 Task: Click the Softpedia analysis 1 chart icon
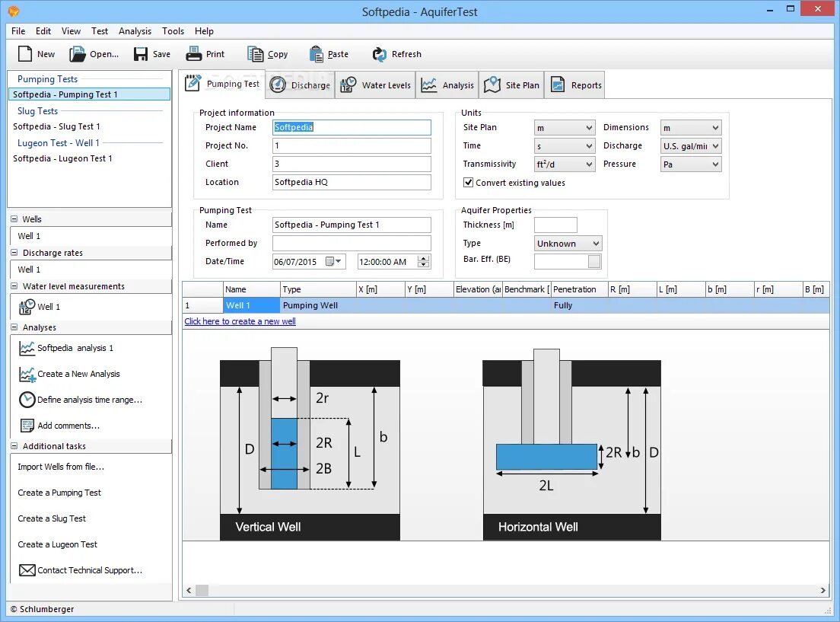point(27,348)
